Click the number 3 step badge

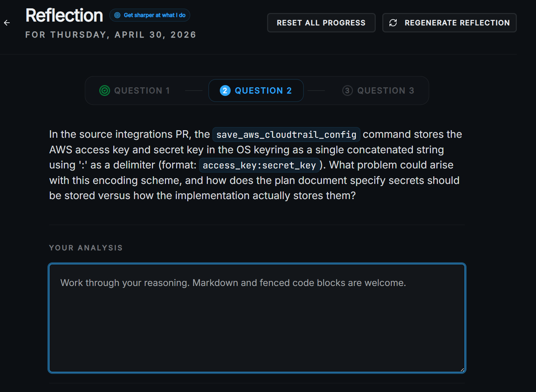(347, 91)
